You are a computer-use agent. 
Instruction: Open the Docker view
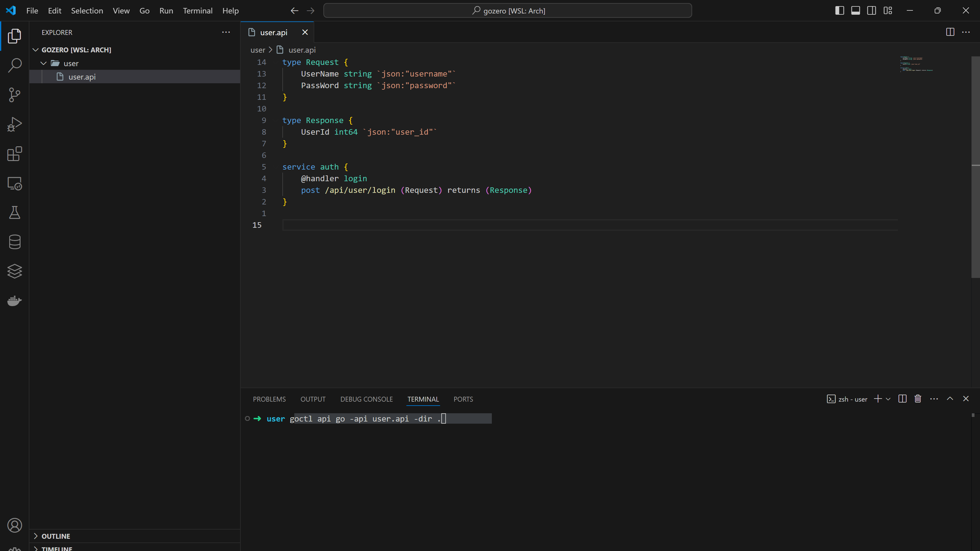click(x=14, y=301)
